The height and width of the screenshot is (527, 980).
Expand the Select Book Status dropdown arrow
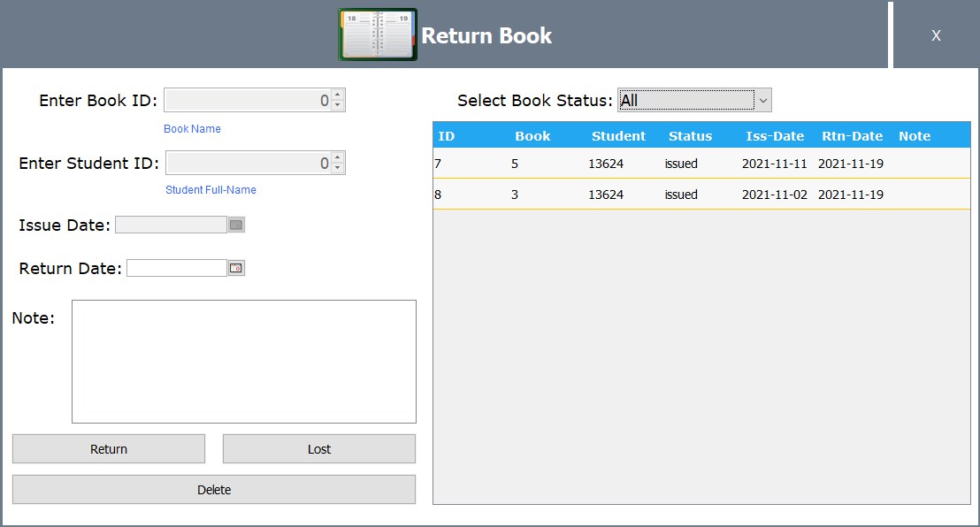click(x=763, y=100)
